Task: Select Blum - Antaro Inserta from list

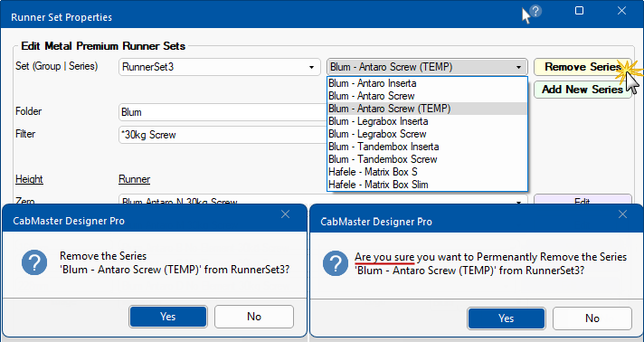Action: point(427,83)
